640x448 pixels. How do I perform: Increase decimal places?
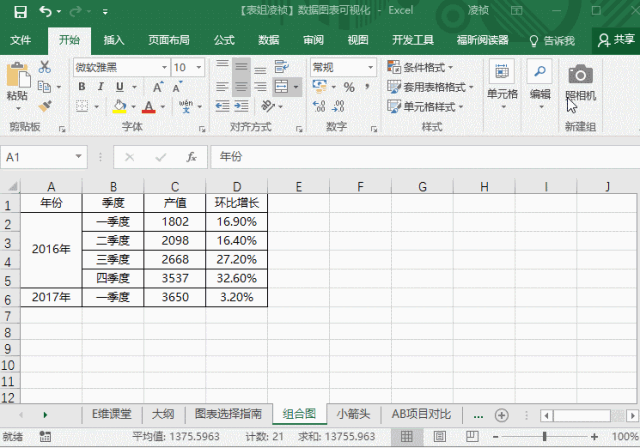[319, 106]
